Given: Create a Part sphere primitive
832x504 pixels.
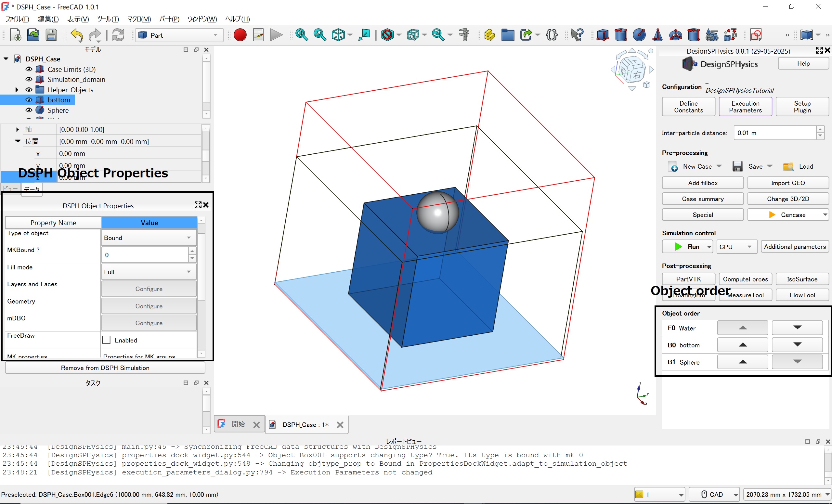Looking at the screenshot, I should pos(639,35).
